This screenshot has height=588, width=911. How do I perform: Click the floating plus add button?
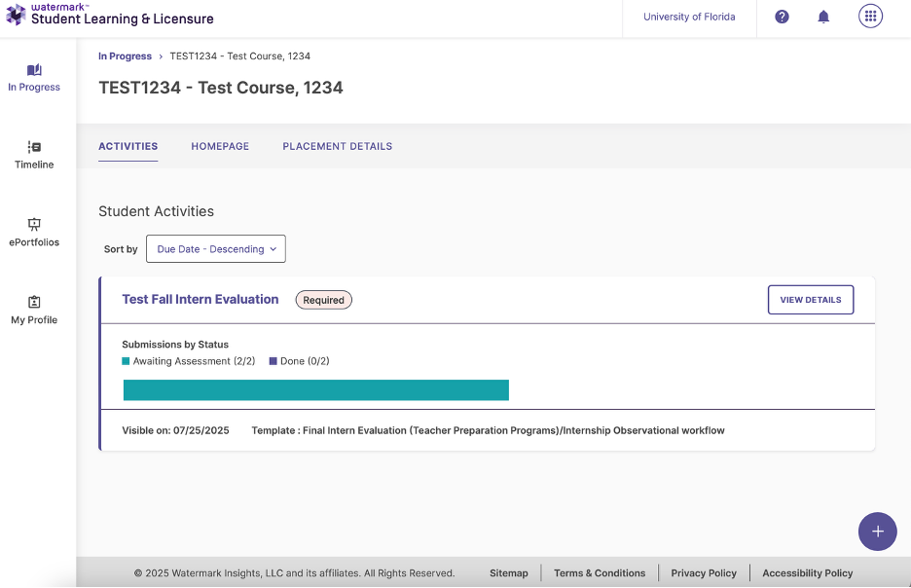tap(877, 532)
